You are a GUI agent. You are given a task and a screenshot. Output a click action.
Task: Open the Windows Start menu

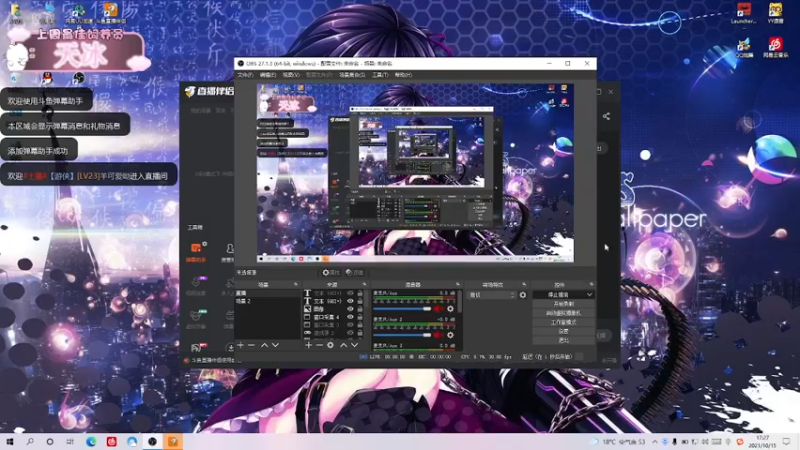click(x=10, y=441)
